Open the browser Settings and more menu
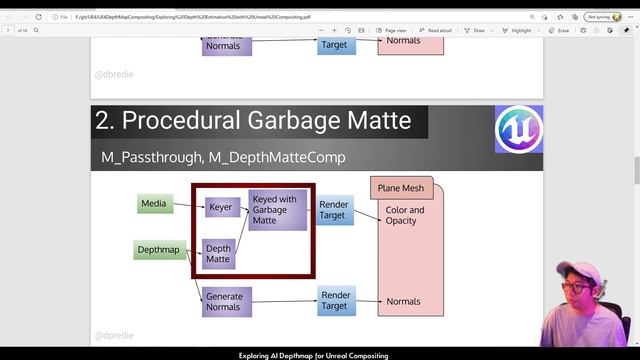The image size is (640, 360). pos(631,17)
